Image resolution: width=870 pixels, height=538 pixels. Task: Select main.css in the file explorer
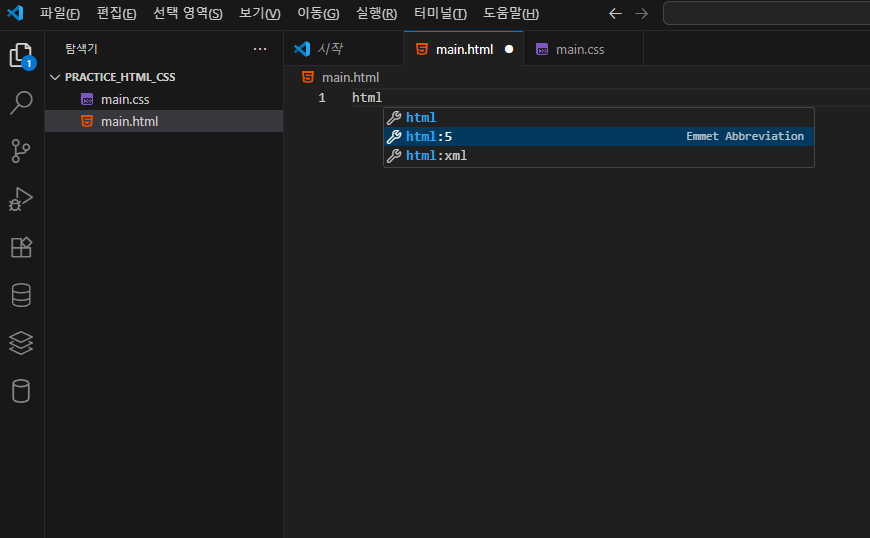(x=125, y=100)
